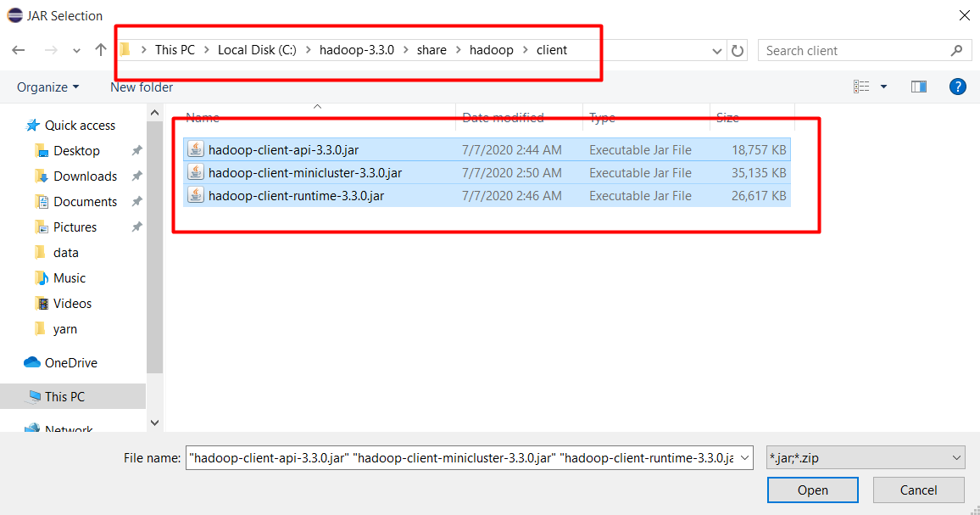Click the refresh folder icon
The height and width of the screenshot is (515, 980).
(x=738, y=51)
